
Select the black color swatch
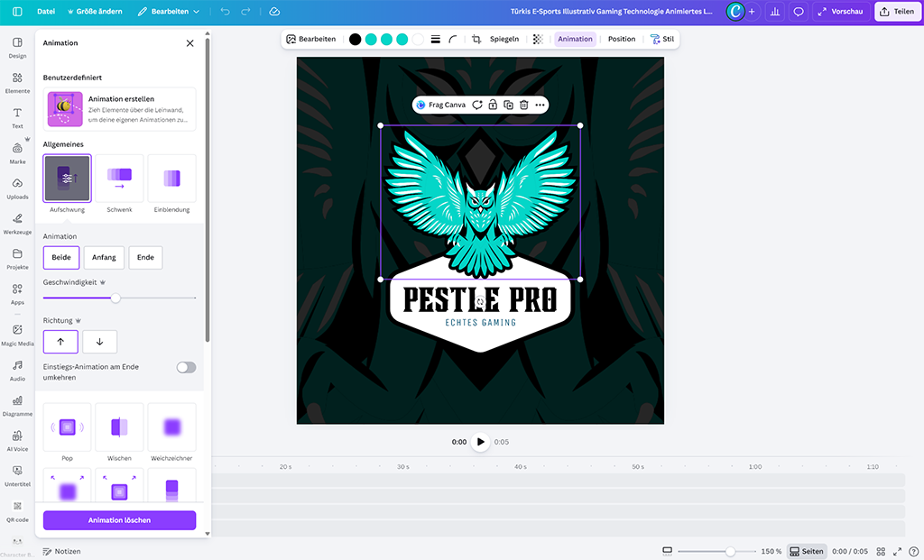[x=355, y=39]
